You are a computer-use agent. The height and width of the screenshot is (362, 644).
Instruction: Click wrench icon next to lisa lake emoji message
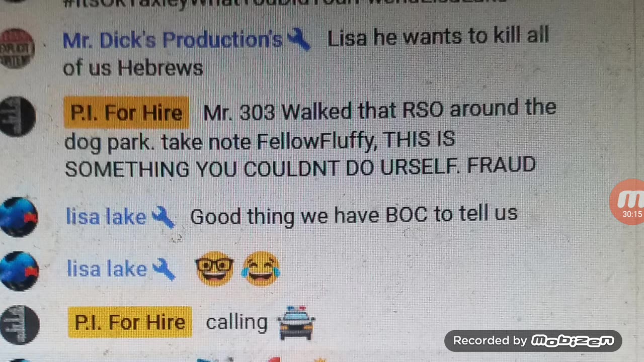(164, 269)
